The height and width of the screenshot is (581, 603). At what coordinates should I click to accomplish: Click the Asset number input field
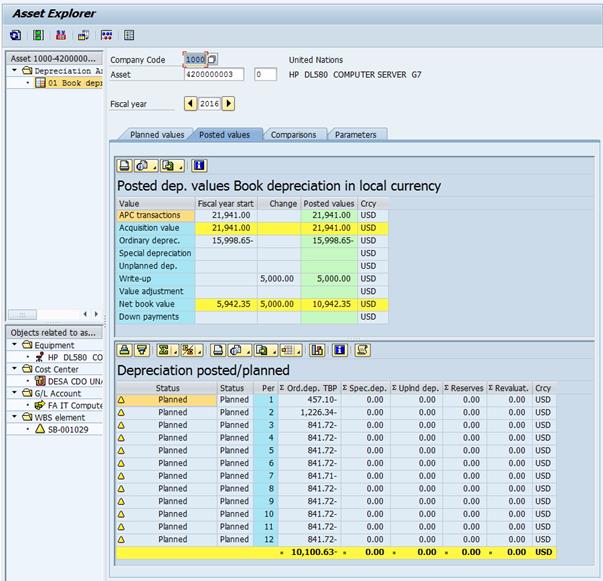214,75
